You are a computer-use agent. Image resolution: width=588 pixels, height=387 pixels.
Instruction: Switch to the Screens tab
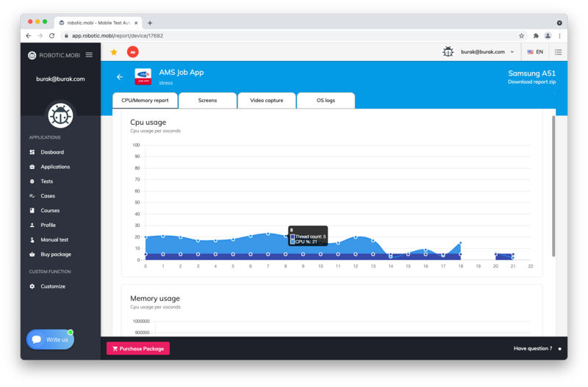tap(207, 101)
